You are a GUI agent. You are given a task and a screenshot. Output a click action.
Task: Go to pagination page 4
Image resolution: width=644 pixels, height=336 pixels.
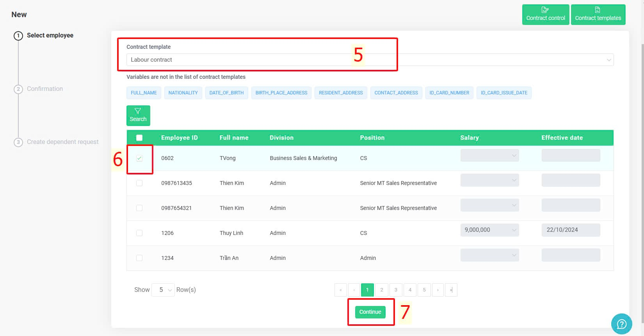(x=410, y=290)
